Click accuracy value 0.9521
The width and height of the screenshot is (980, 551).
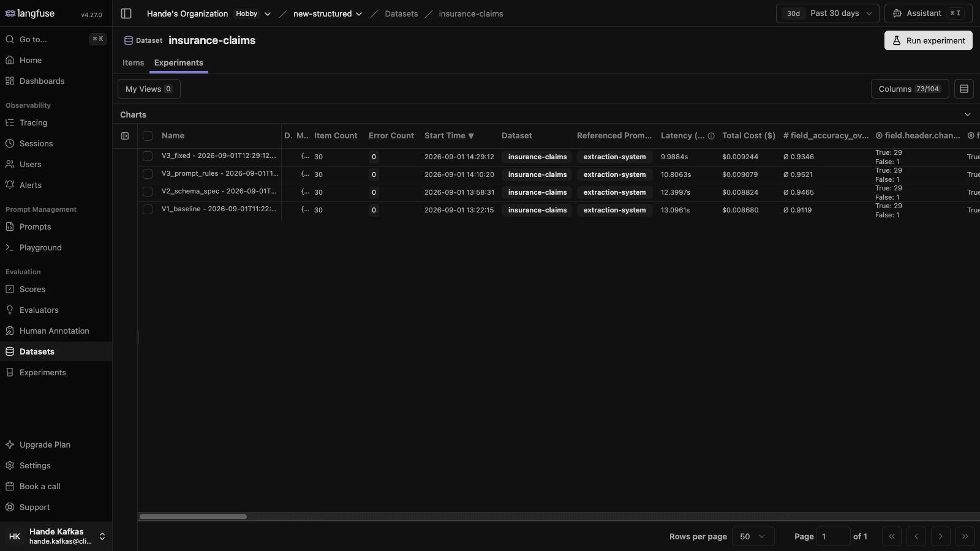pos(798,174)
